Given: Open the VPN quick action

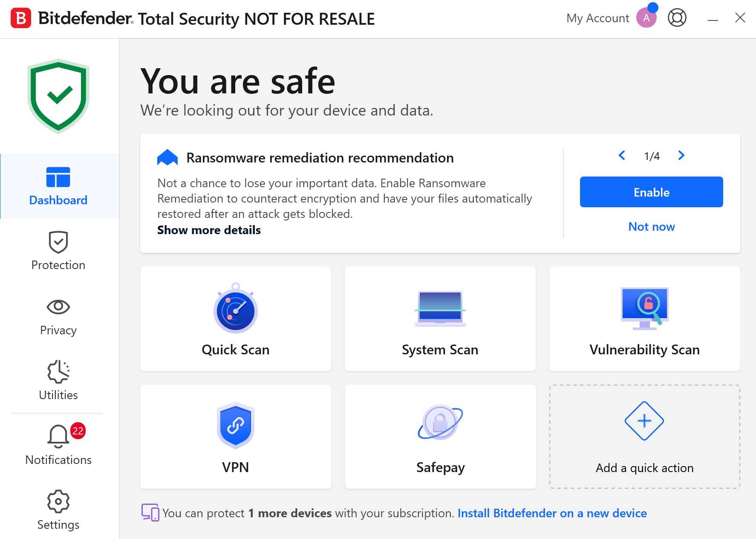Looking at the screenshot, I should pyautogui.click(x=235, y=437).
